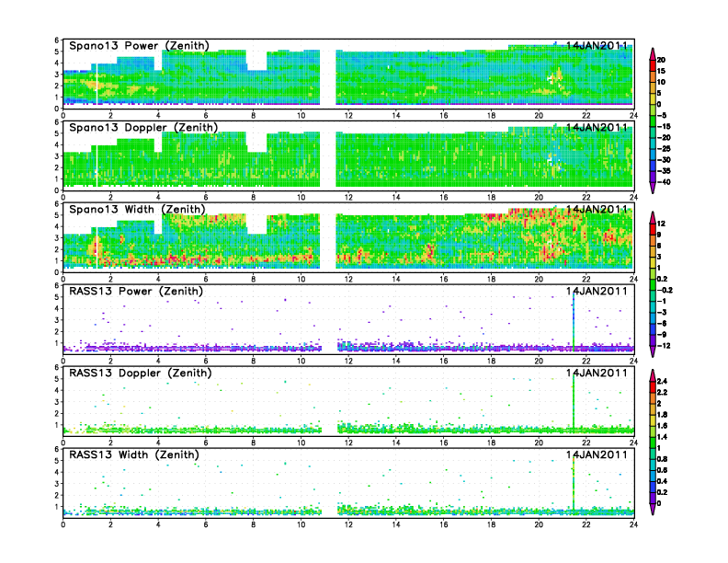Click the "Spano13 Doppler (Zenith)" panel title

click(143, 127)
